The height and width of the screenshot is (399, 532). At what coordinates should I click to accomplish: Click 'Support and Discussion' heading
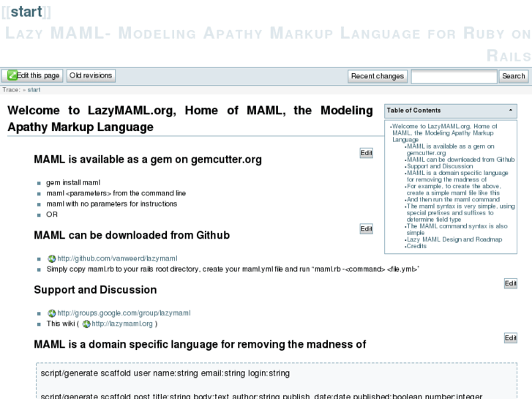pyautogui.click(x=95, y=290)
